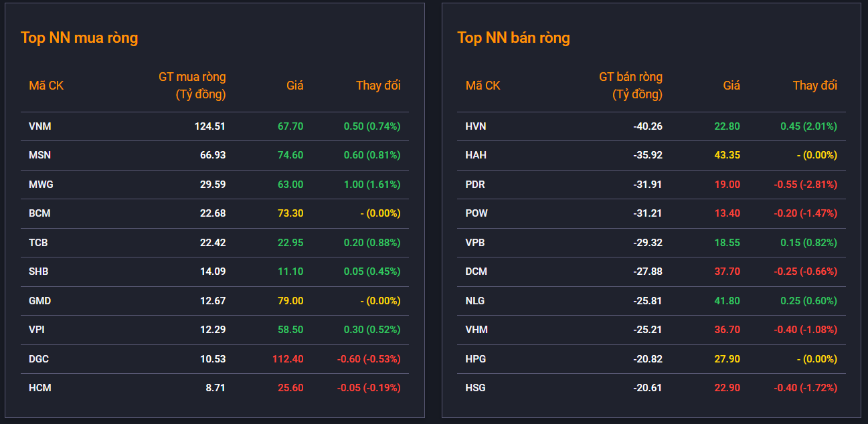Sort by 'GT bán ròng' column header
This screenshot has height=424, width=868.
pyautogui.click(x=630, y=86)
